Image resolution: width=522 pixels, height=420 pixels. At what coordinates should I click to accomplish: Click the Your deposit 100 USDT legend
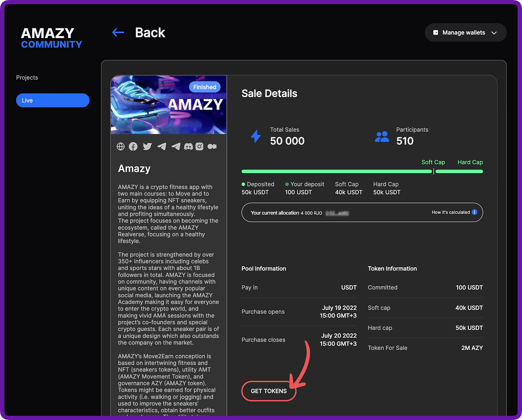[305, 188]
